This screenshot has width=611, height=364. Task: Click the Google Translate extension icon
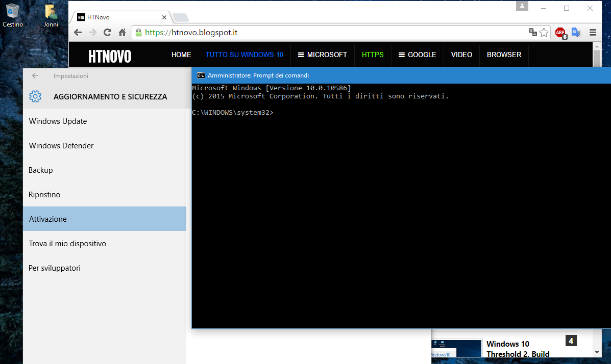576,32
